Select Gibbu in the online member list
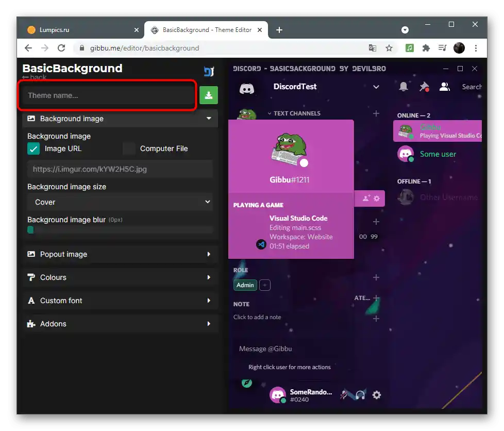 click(x=438, y=131)
